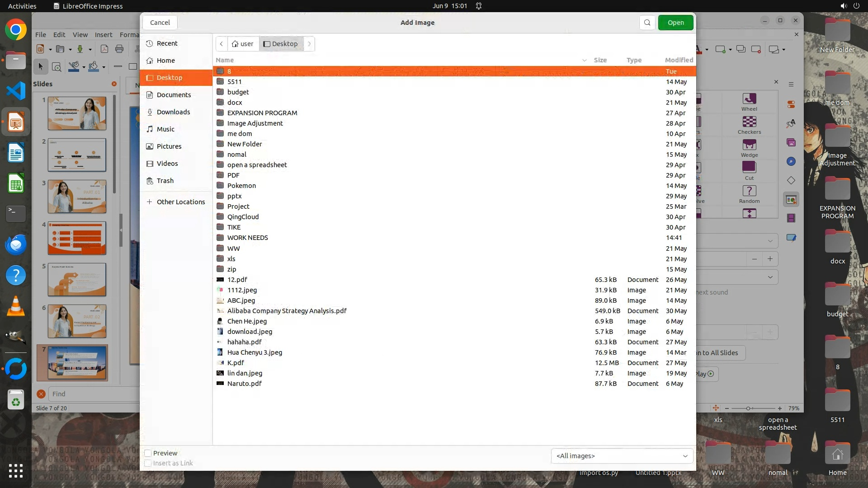Open Google Chrome from the dock
The width and height of the screenshot is (868, 488).
click(x=16, y=30)
